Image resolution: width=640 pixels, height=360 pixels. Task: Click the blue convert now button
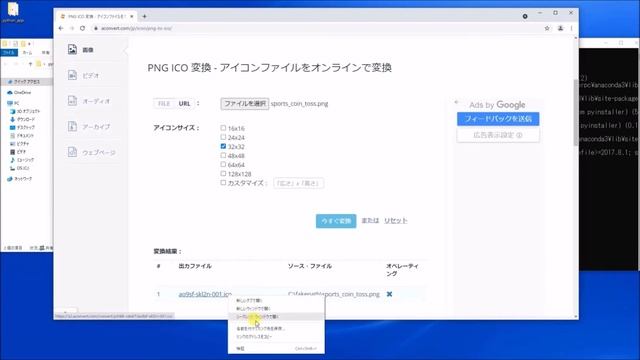[336, 221]
